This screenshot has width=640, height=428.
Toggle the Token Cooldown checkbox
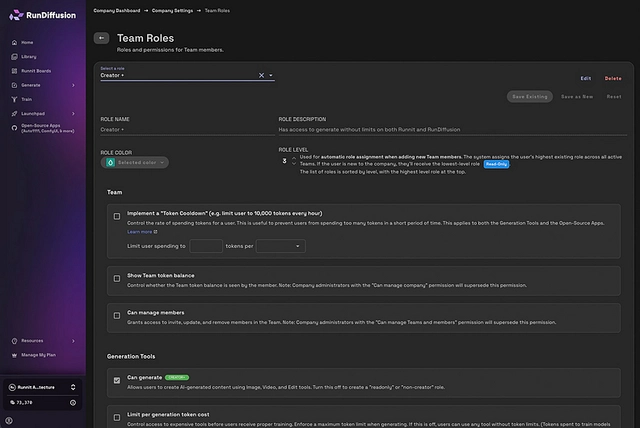pyautogui.click(x=117, y=216)
